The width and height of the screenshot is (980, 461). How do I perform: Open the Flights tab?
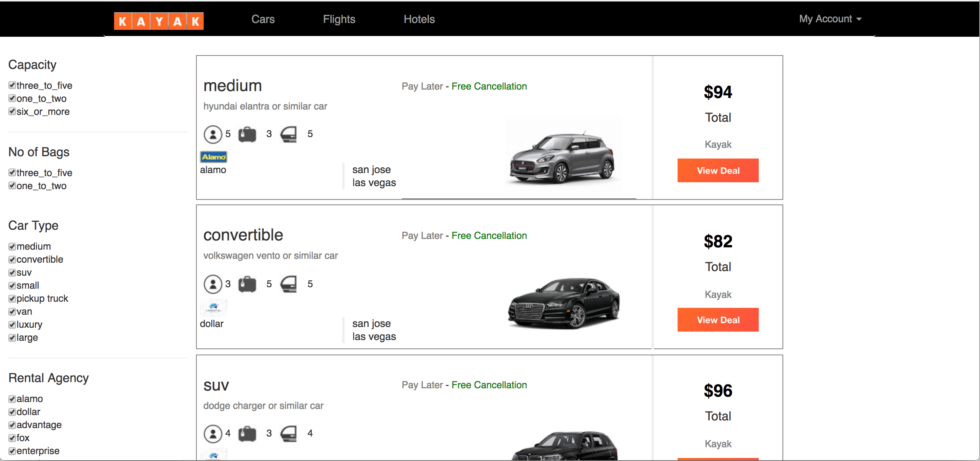pyautogui.click(x=339, y=19)
